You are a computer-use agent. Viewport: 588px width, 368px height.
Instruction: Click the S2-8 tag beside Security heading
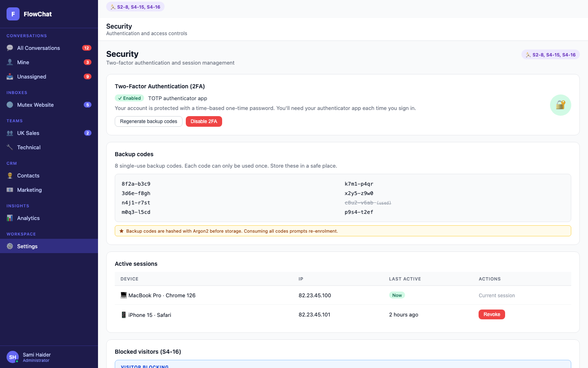coord(550,55)
